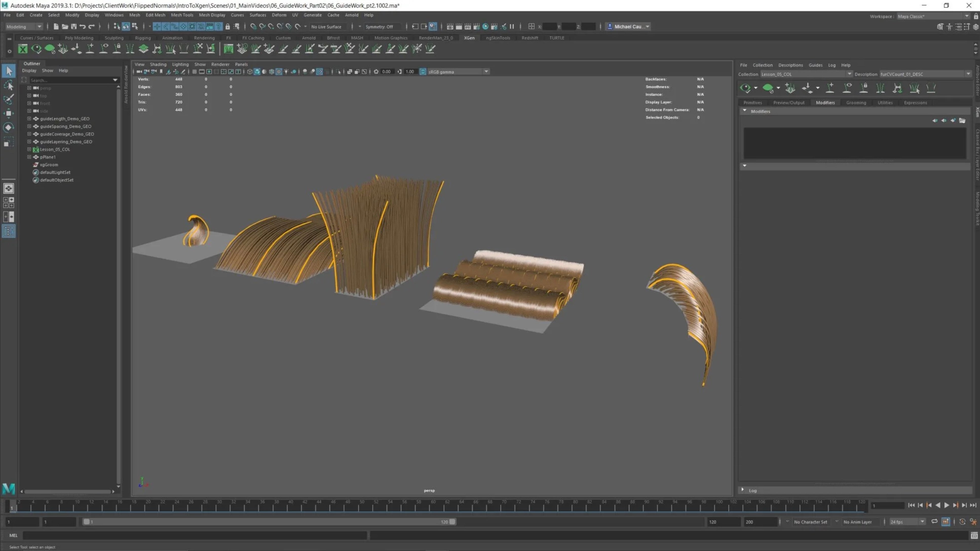
Task: Click the Save Scene disk icon
Action: pos(73,26)
